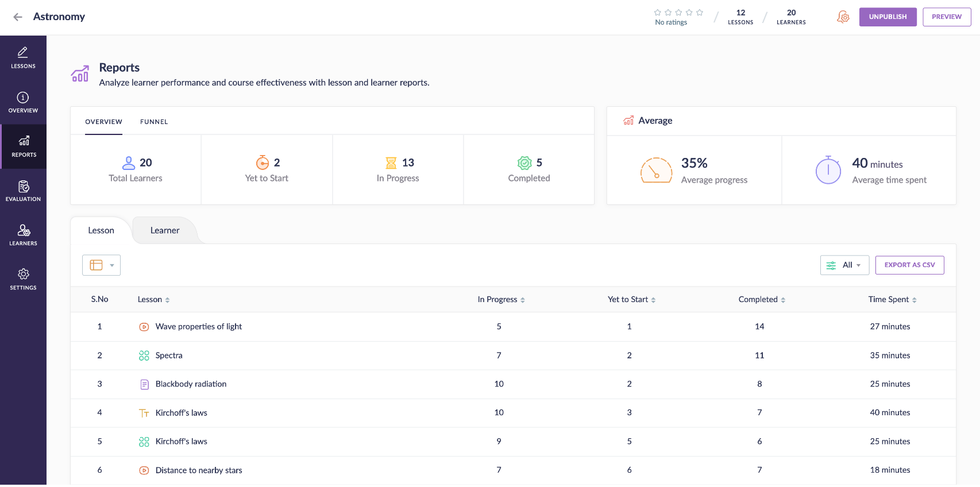Select the Reports sidebar icon

[24, 146]
